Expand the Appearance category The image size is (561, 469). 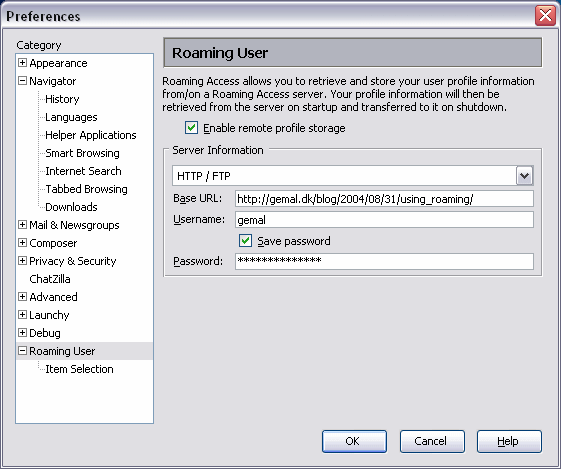(x=22, y=63)
